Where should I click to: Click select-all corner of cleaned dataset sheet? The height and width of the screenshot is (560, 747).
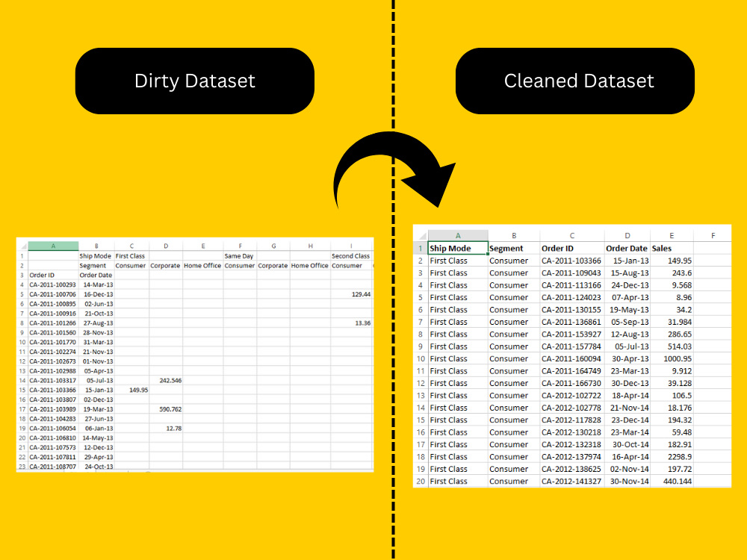click(421, 236)
